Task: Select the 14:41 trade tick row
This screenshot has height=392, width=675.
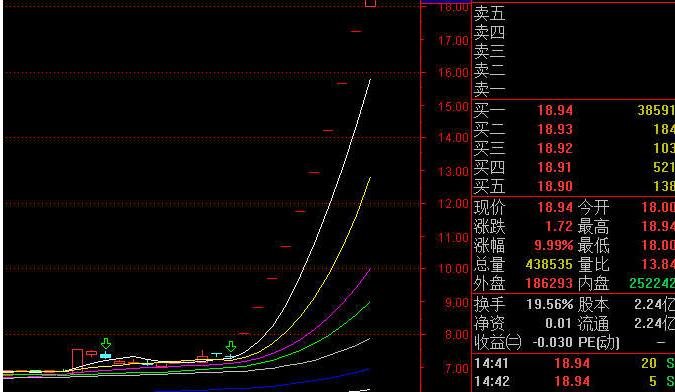Action: tap(574, 363)
